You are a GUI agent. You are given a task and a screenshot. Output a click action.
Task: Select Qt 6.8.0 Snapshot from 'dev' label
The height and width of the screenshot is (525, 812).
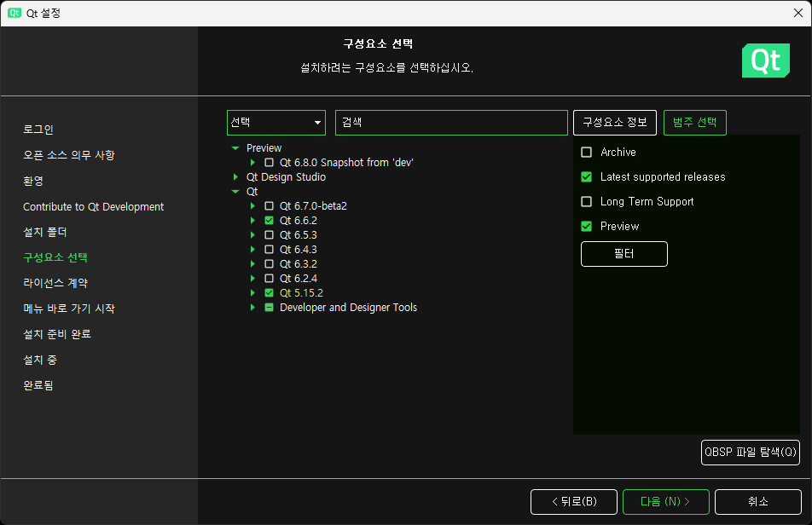346,163
